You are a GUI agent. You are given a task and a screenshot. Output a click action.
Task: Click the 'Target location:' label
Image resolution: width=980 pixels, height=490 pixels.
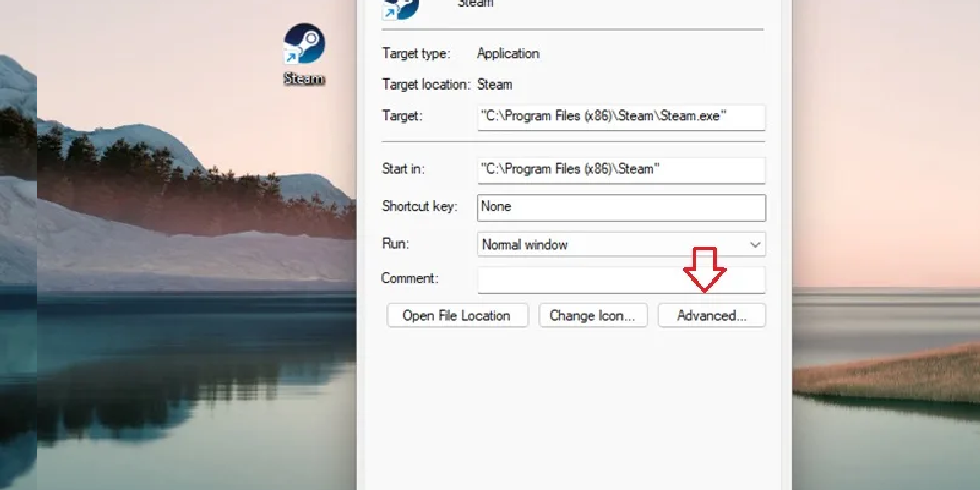tap(426, 85)
